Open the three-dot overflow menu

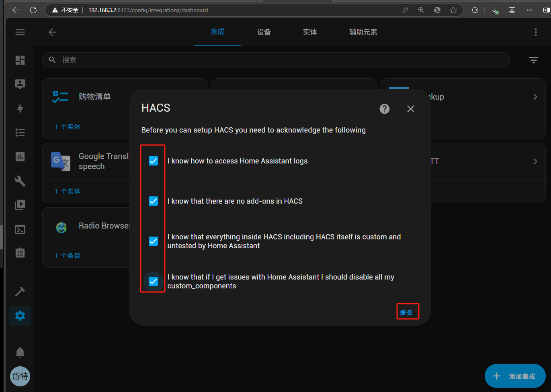(x=535, y=32)
